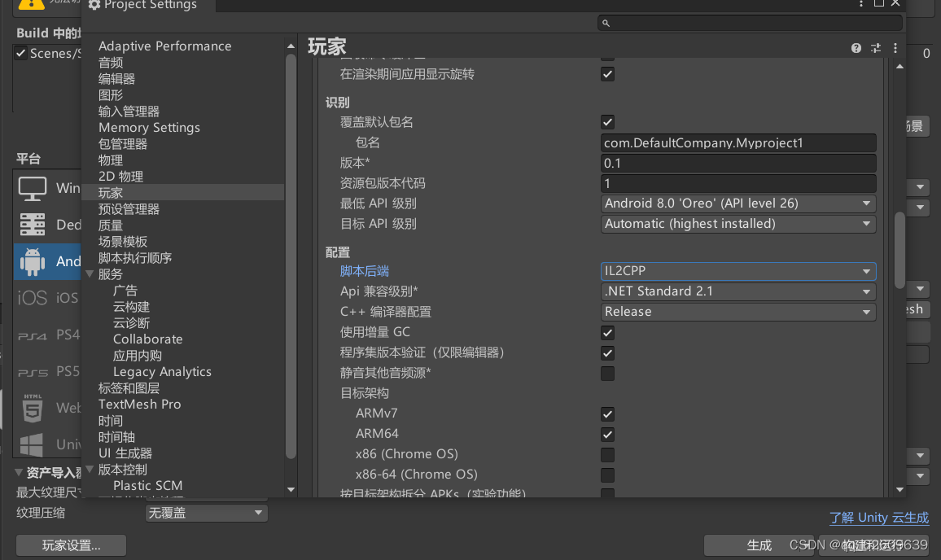This screenshot has height=560, width=941.
Task: Click the 玩家设置... button
Action: click(x=71, y=545)
